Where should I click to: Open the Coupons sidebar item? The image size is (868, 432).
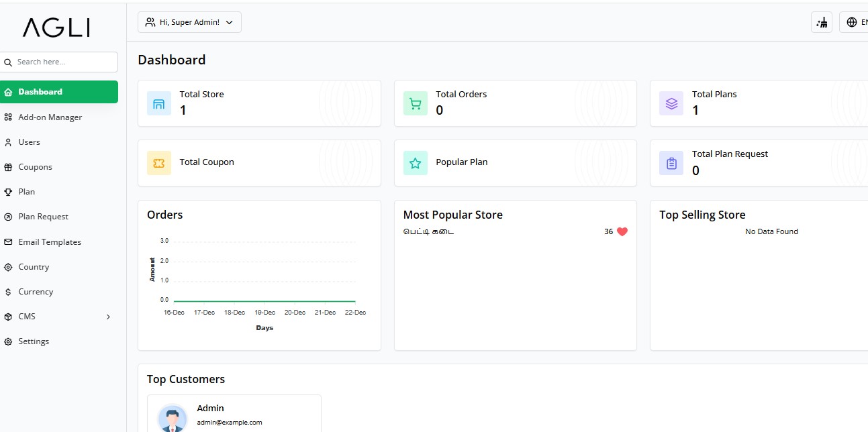35,167
